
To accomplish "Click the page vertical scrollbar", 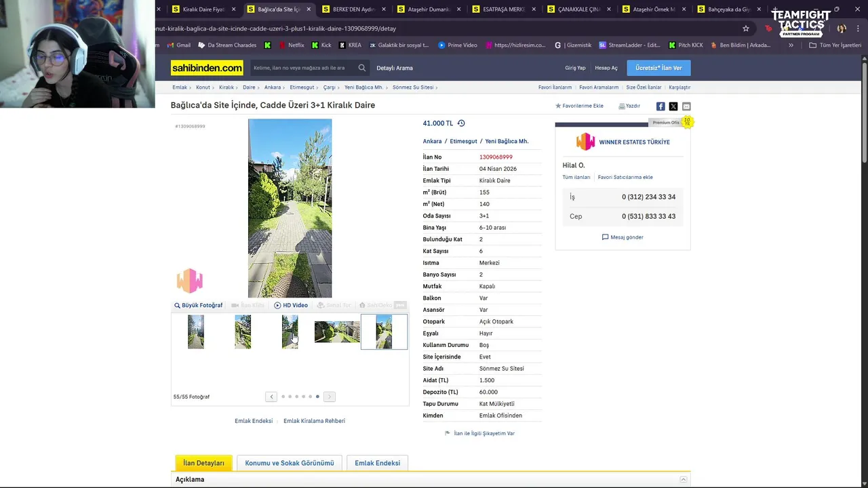I will pos(865,112).
